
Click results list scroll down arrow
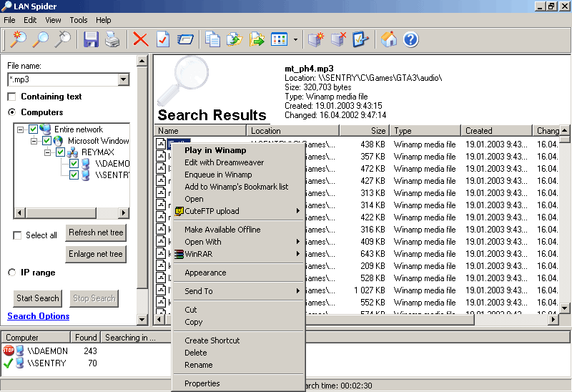pos(565,308)
